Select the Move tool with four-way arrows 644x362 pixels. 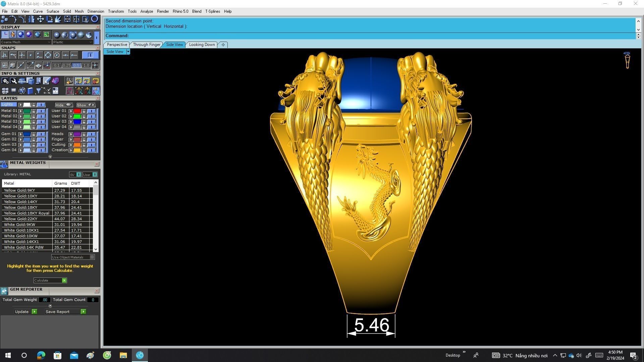coord(40,19)
